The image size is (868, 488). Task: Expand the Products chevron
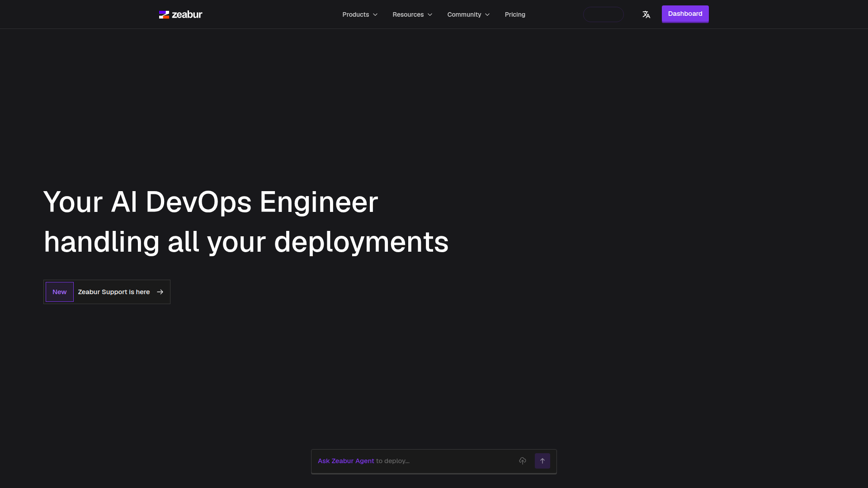pyautogui.click(x=375, y=14)
